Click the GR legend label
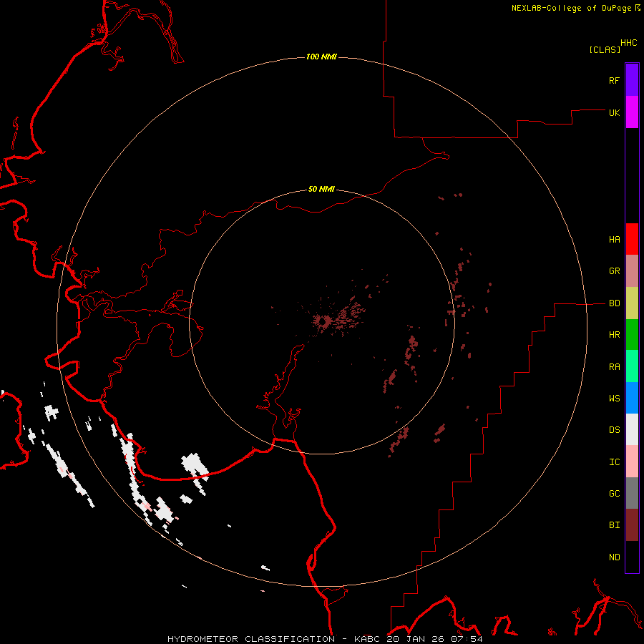 coord(614,271)
